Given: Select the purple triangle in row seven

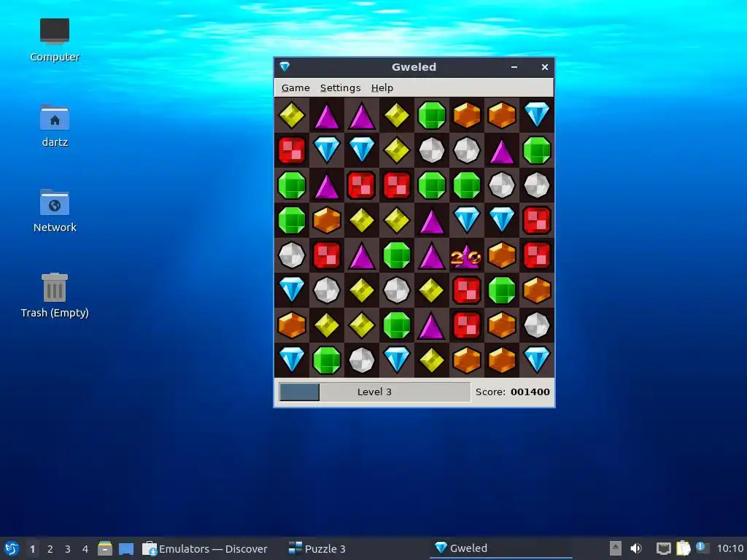Looking at the screenshot, I should tap(432, 325).
